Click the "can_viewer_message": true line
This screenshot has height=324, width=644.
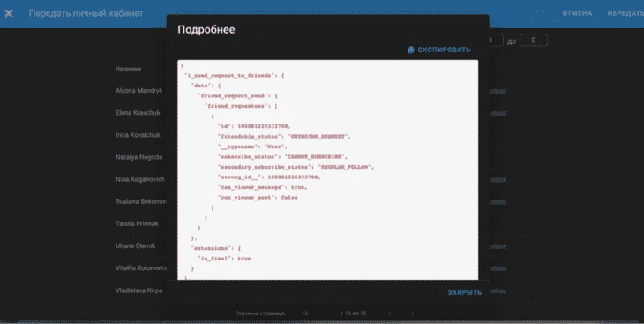click(x=262, y=187)
